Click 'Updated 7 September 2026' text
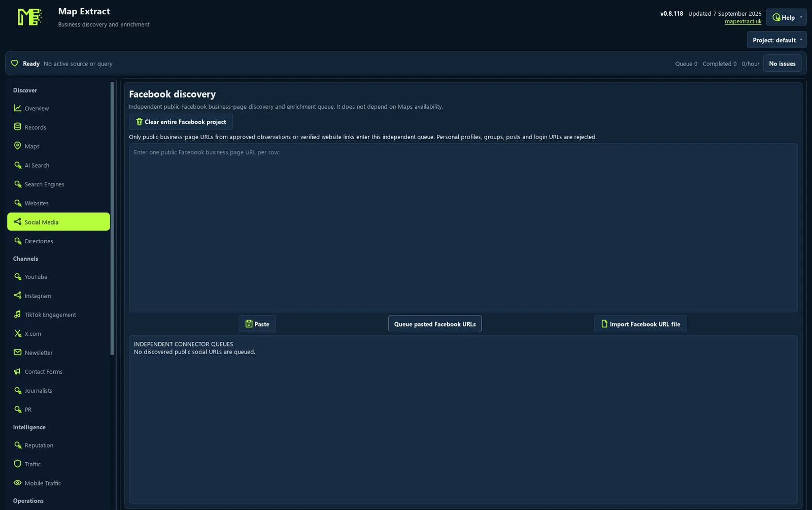This screenshot has width=812, height=510. (725, 14)
